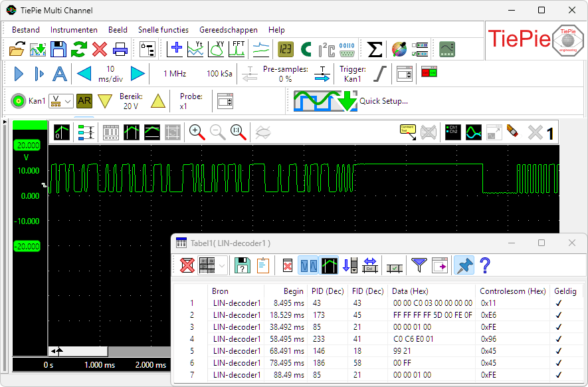Screen dimensions: 588x387
Task: Increase time base with right arrow
Action: 138,74
